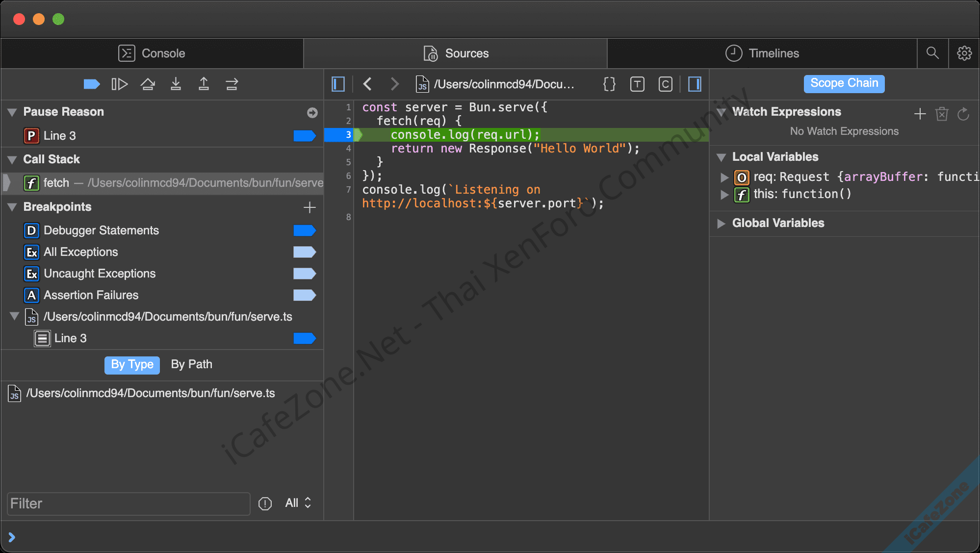Enable the All Exceptions breakpoint
The image size is (980, 553).
click(x=304, y=252)
